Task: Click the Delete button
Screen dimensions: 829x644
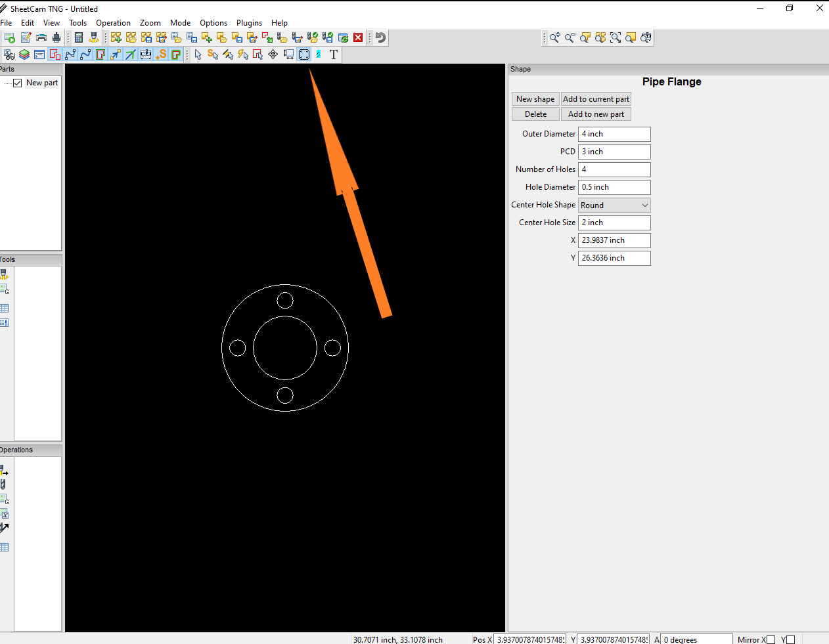Action: point(535,114)
